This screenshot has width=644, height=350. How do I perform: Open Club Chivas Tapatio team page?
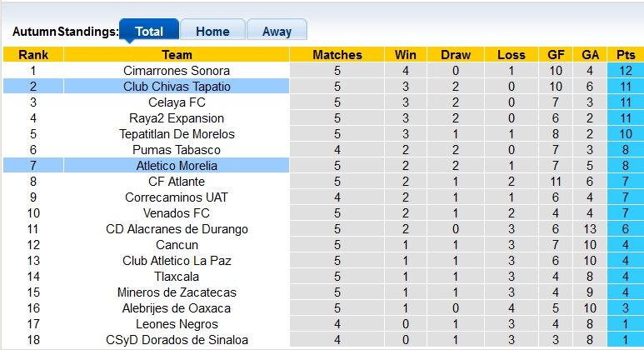tap(177, 87)
